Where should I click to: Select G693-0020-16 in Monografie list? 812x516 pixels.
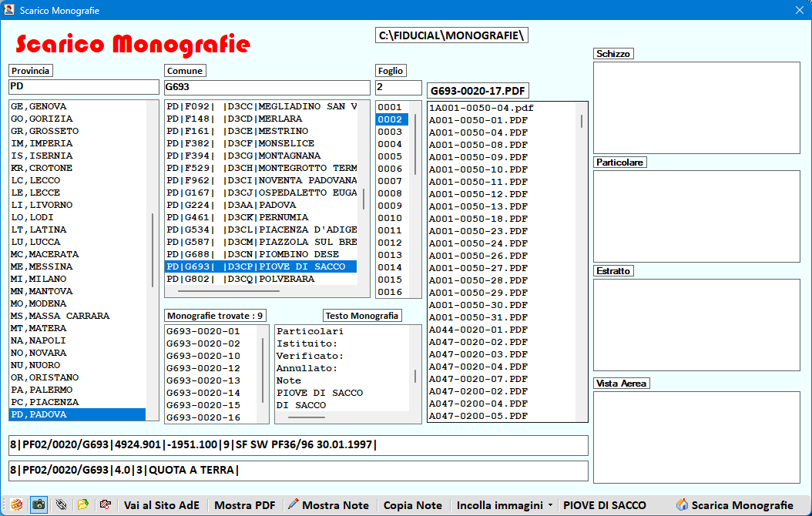coord(211,417)
